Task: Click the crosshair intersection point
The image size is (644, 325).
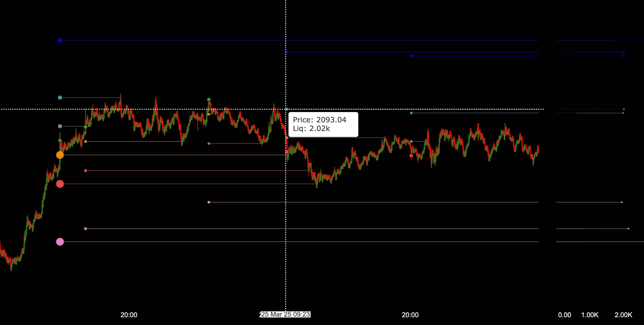Action: point(286,109)
